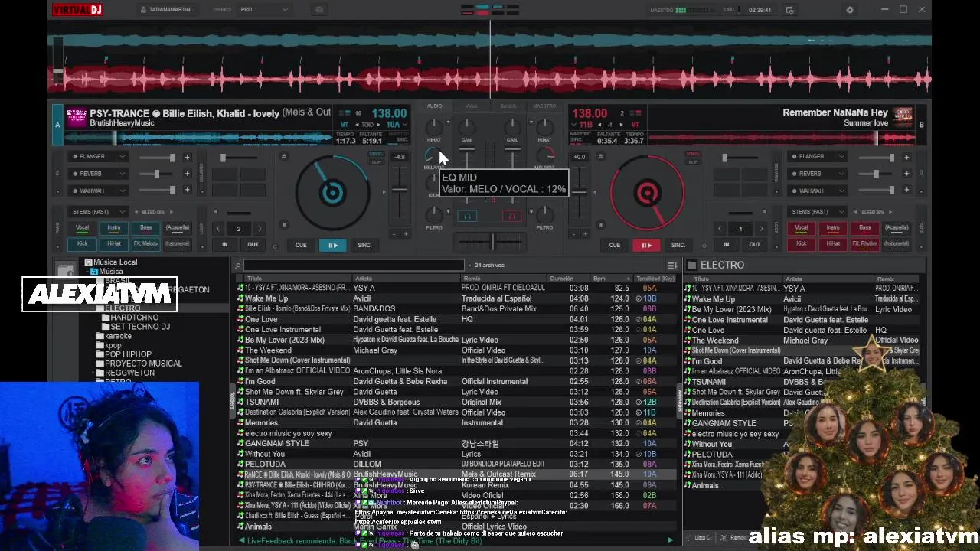
Task: Sync deck A with SINC. button
Action: (364, 245)
